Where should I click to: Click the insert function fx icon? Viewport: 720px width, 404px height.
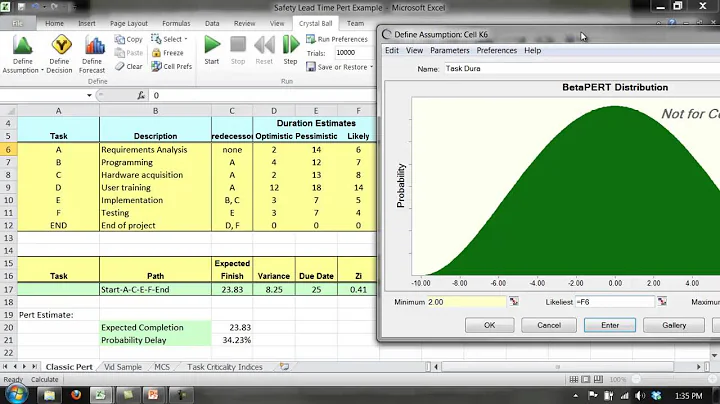click(141, 95)
